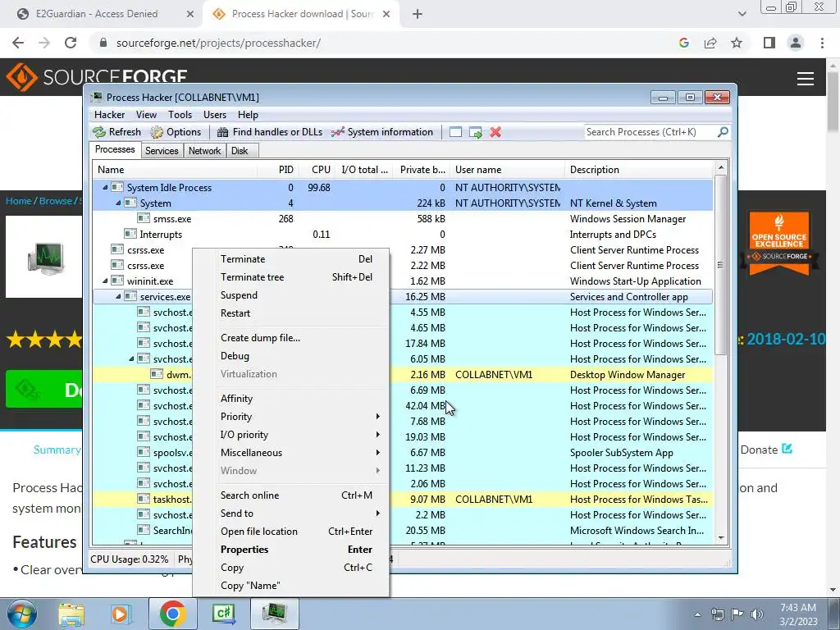Click the smss.exe process icon
840x630 pixels.
click(143, 218)
